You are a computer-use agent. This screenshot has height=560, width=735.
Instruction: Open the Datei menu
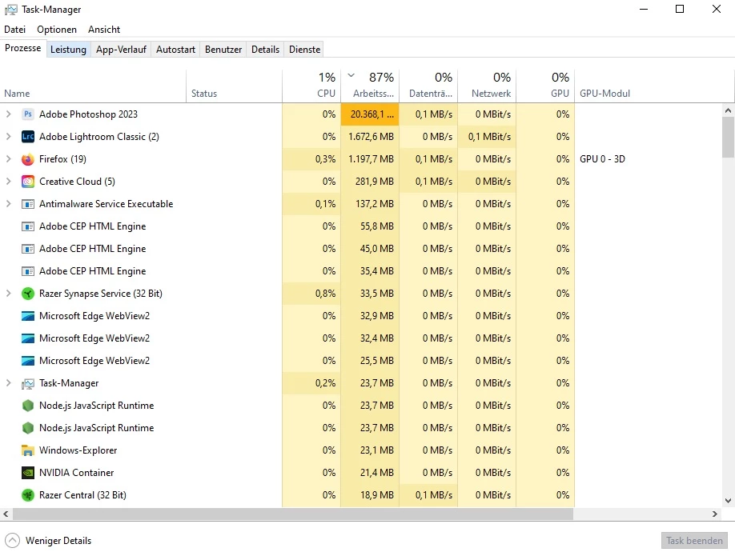[14, 30]
